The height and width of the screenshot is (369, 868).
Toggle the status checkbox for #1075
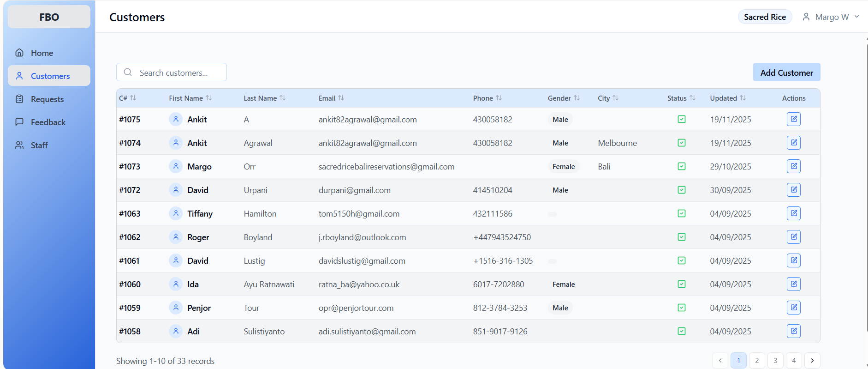pyautogui.click(x=682, y=119)
